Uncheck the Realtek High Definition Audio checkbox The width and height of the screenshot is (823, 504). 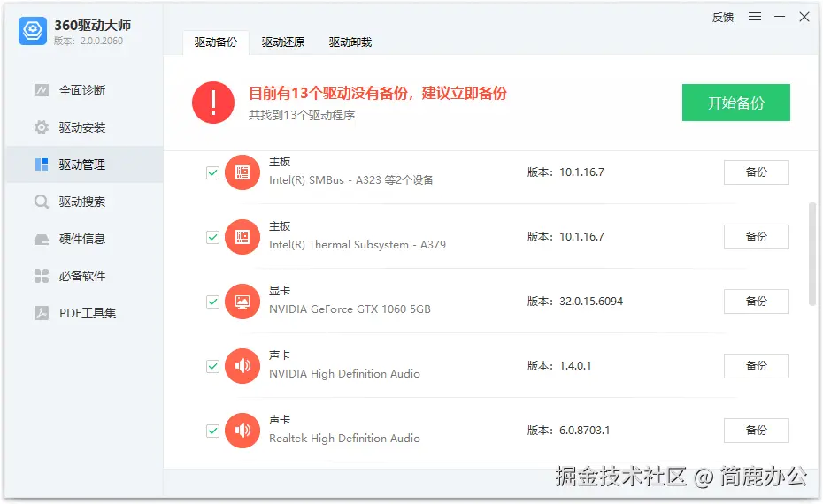point(212,431)
